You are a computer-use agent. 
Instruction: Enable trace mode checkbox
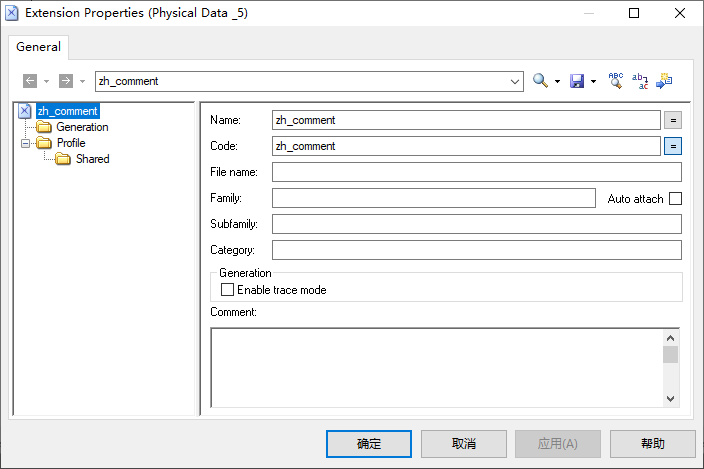228,290
